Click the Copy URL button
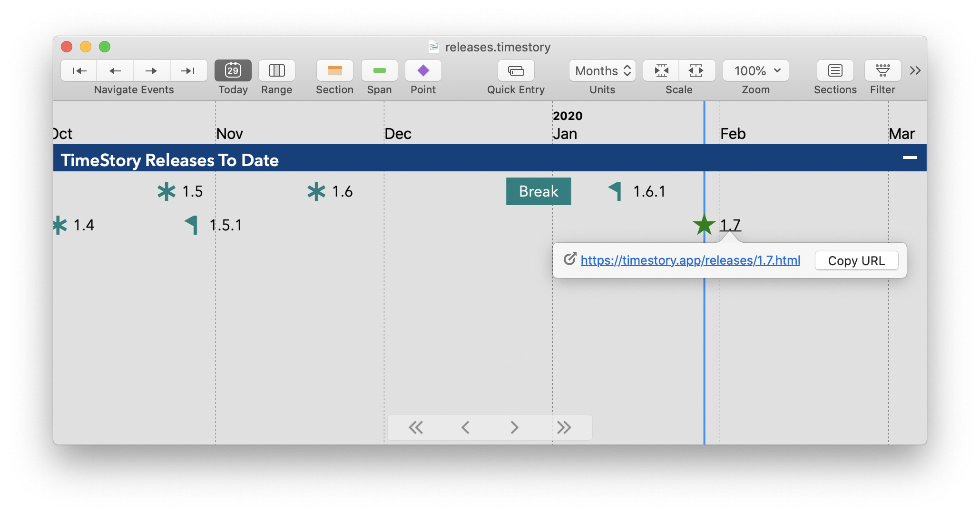Viewport: 980px width, 515px height. (856, 261)
